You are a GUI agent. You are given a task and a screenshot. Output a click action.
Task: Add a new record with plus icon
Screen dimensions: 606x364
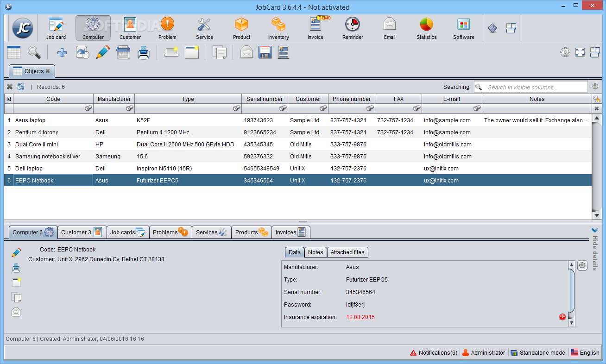tap(62, 52)
